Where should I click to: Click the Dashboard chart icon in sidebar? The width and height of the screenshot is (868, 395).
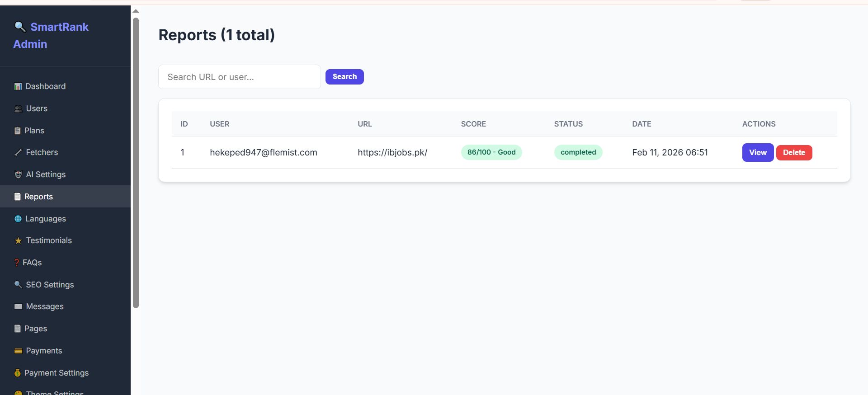coord(18,86)
